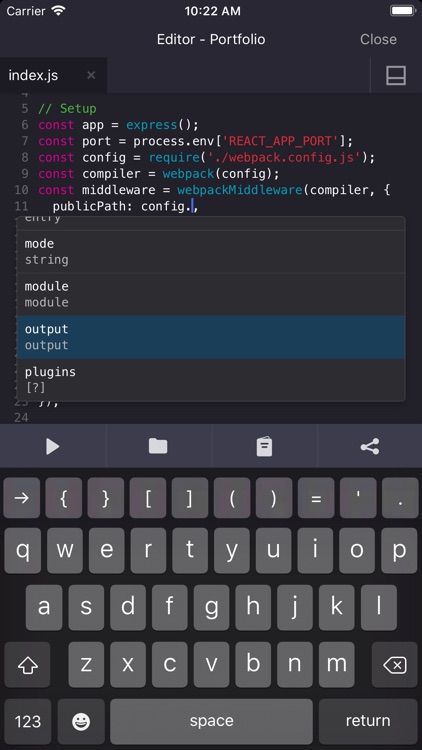Open the documentation book icon

tap(264, 447)
